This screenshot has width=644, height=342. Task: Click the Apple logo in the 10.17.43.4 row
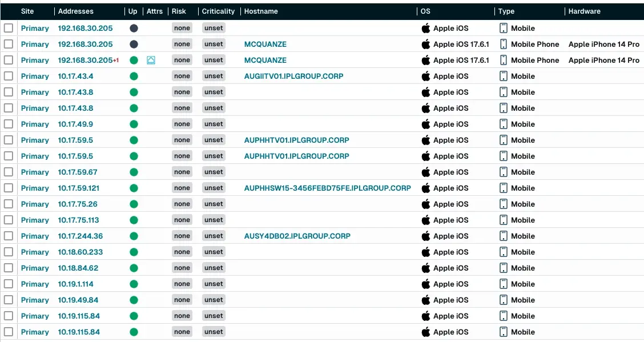(x=425, y=76)
